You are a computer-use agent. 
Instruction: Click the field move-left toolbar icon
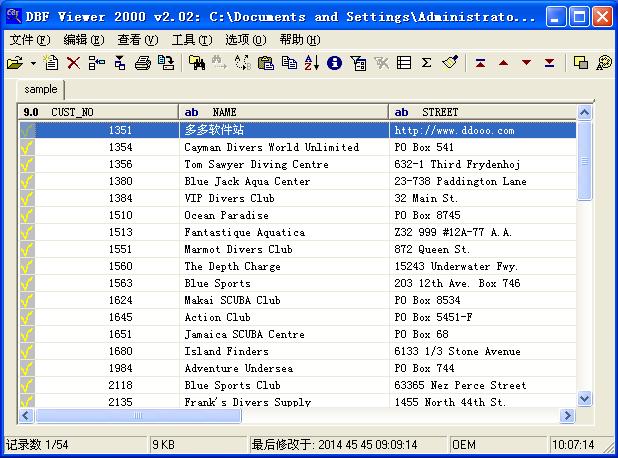[97, 63]
